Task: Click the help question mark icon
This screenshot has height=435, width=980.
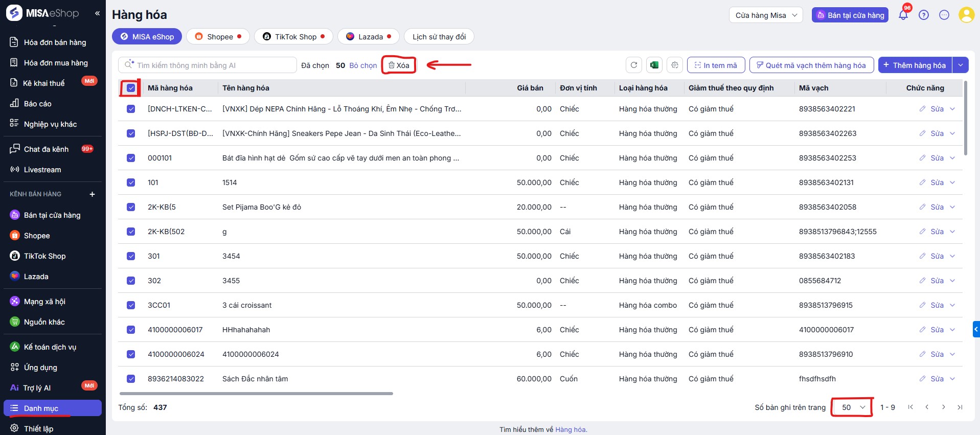Action: click(x=924, y=15)
